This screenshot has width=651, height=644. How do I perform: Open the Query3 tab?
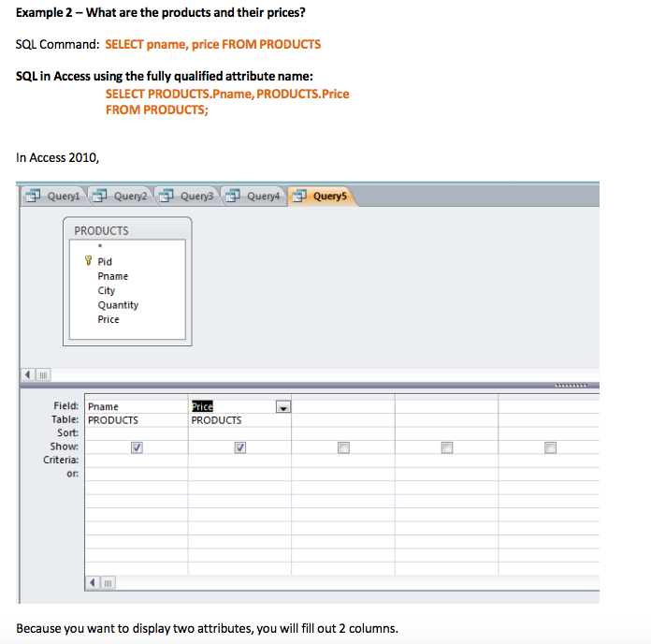point(187,196)
